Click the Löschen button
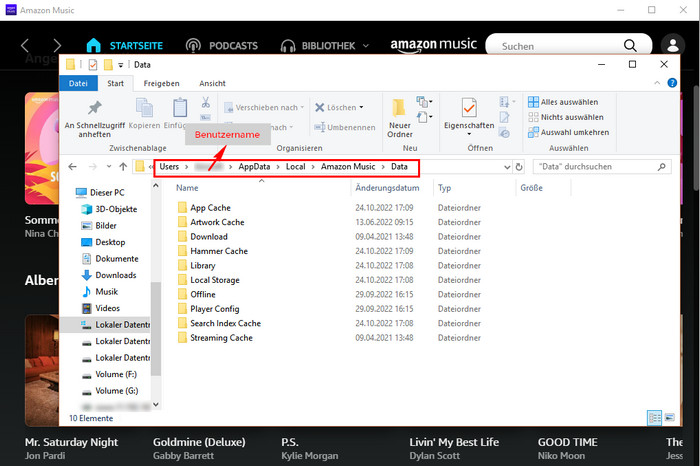The height and width of the screenshot is (466, 700). coord(339,108)
